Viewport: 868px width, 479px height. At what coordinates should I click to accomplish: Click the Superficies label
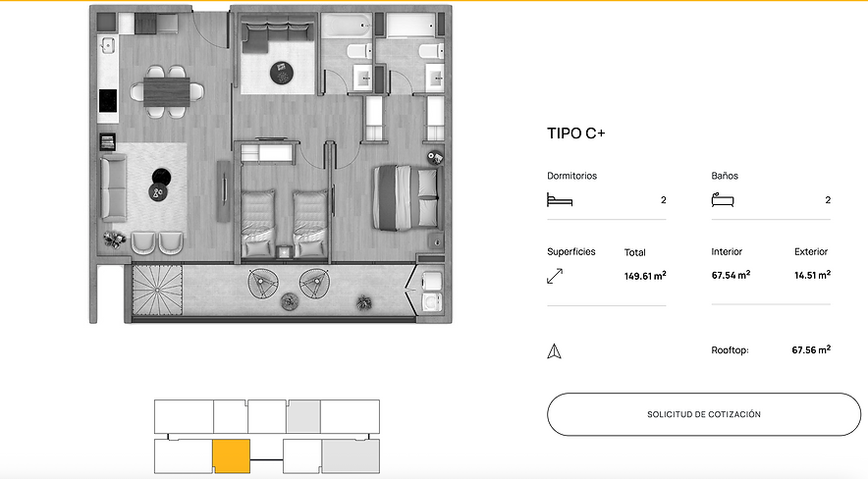point(571,251)
